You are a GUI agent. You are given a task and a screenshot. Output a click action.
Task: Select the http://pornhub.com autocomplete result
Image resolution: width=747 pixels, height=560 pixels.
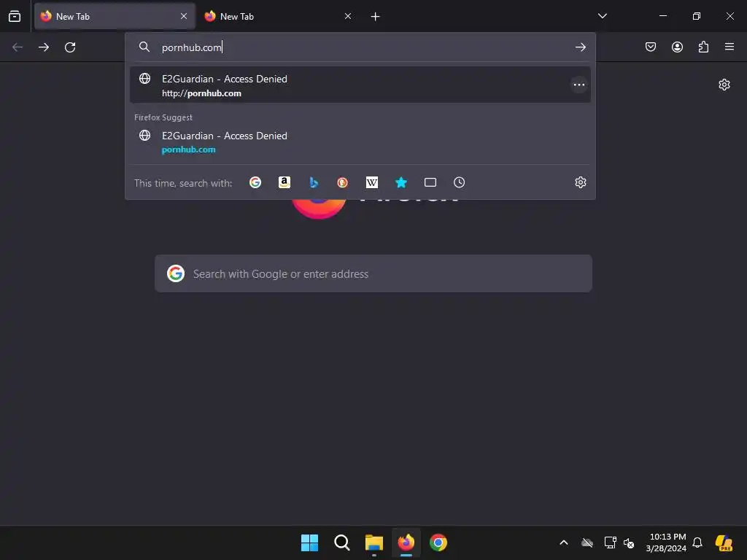(360, 85)
